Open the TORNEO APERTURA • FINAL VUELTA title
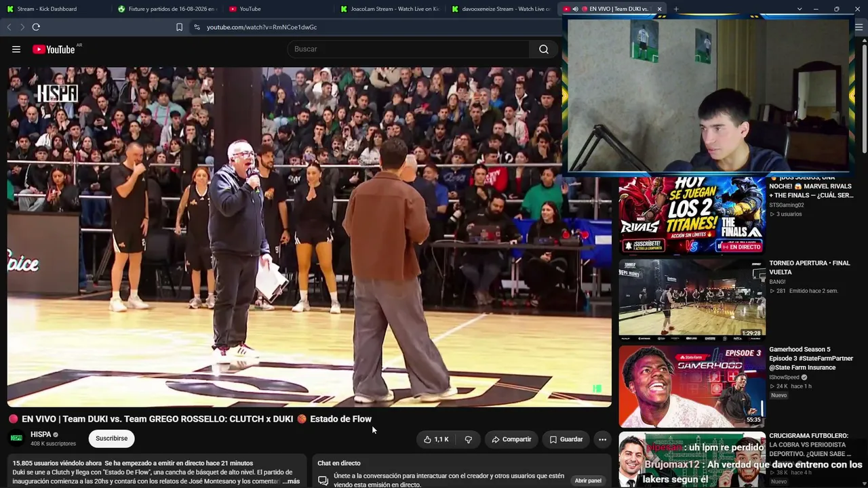This screenshot has height=488, width=868. tap(809, 268)
